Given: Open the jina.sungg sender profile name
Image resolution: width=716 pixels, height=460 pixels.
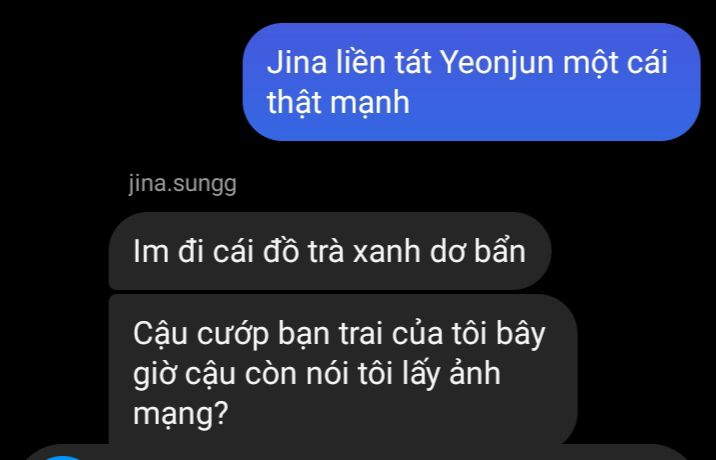Looking at the screenshot, I should point(183,184).
